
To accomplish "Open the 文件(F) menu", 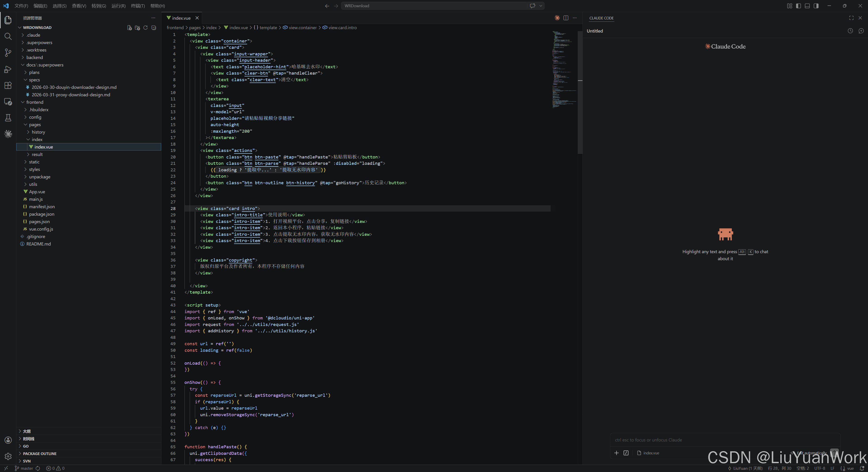I will tap(21, 6).
